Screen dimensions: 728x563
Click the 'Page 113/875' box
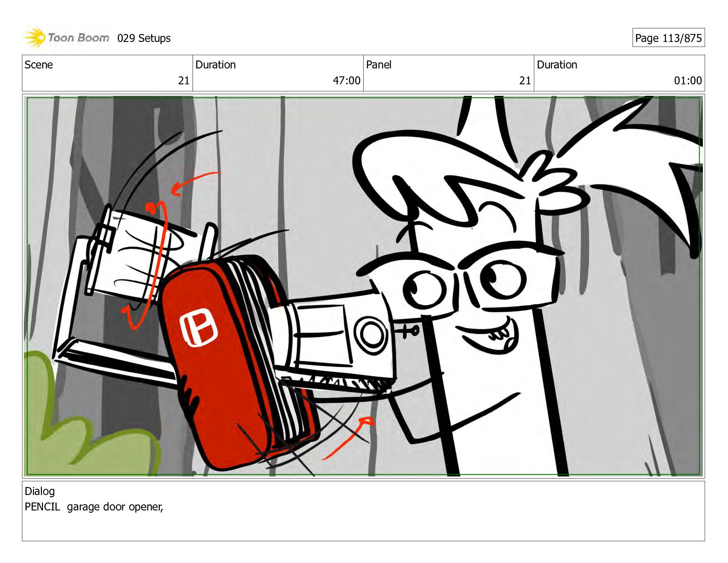(668, 38)
